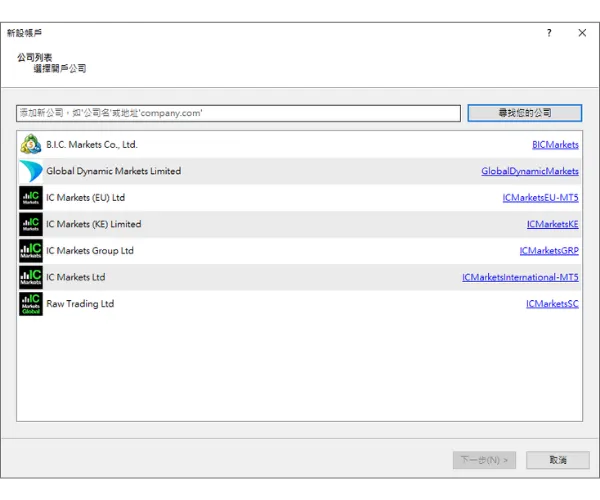Click the IC Markets Ltd logo icon
The height and width of the screenshot is (500, 600).
point(30,277)
